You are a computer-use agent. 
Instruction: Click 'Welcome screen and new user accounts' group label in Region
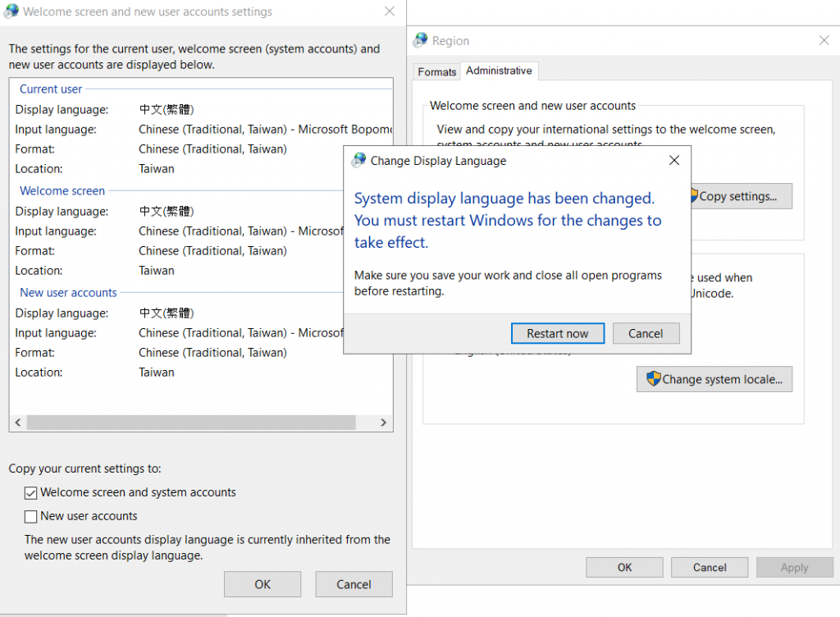coord(532,106)
